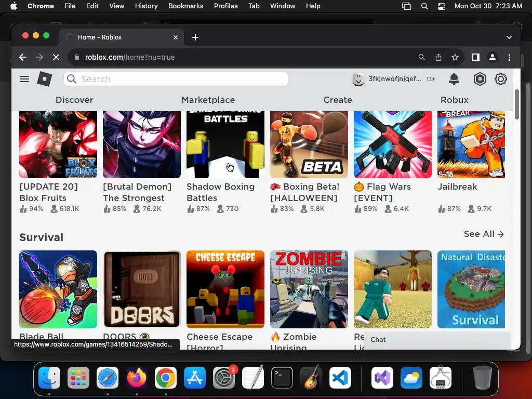This screenshot has width=532, height=399.
Task: Open the red light green light thumbnail
Action: pos(393,289)
